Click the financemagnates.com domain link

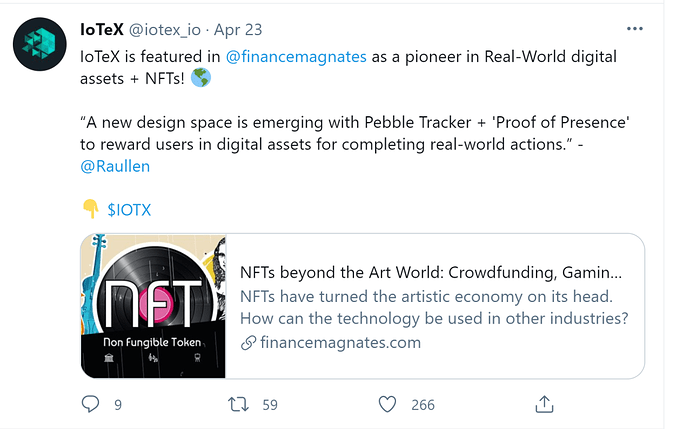(341, 342)
